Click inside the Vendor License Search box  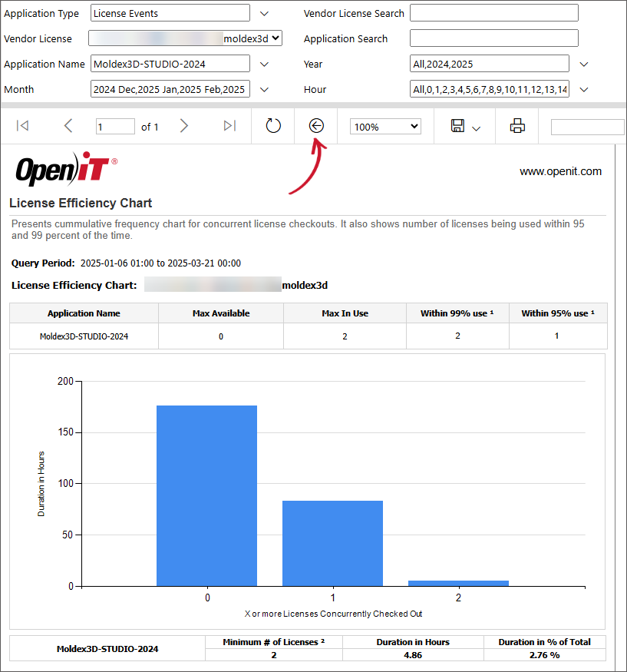pyautogui.click(x=493, y=13)
